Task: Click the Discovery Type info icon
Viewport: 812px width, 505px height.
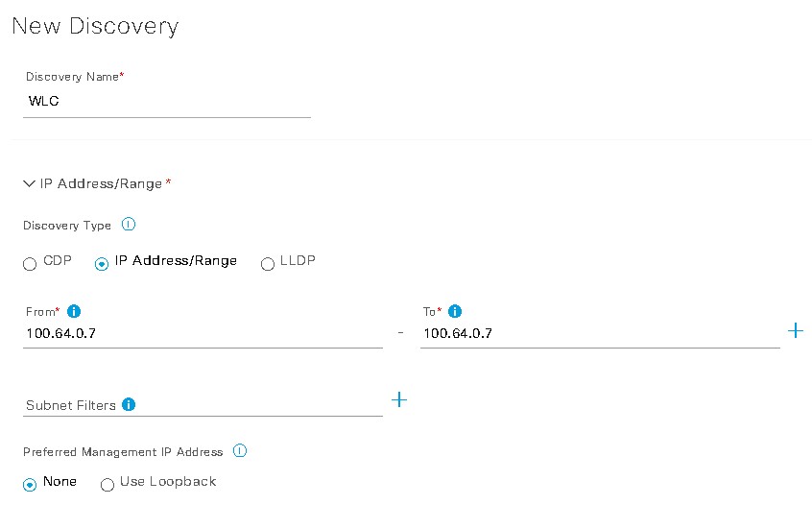Action: tap(129, 225)
